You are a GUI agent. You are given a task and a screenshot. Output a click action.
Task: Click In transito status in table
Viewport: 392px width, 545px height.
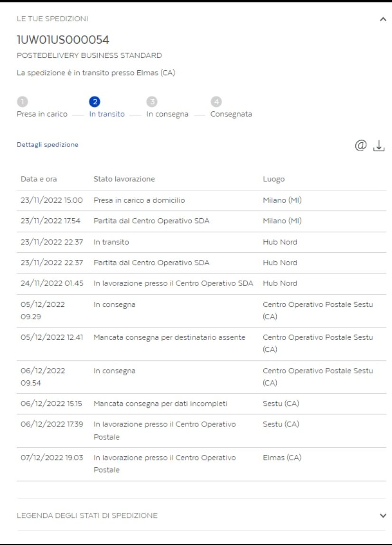(x=112, y=242)
